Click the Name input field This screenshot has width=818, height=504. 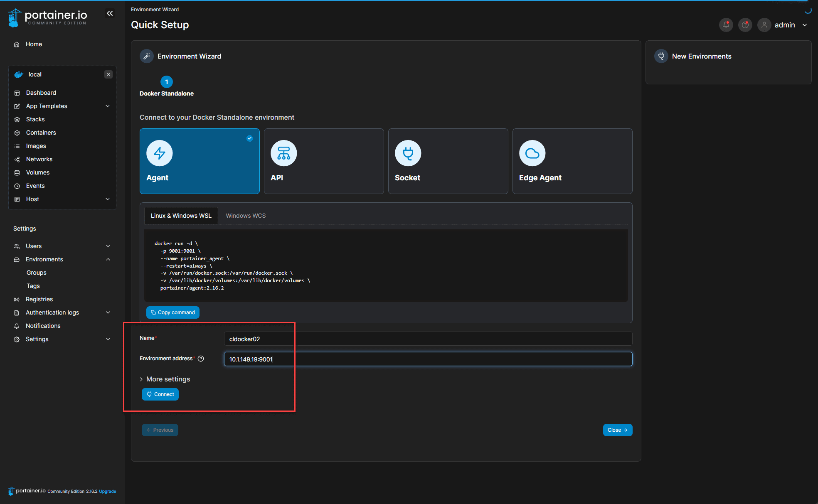[428, 339]
